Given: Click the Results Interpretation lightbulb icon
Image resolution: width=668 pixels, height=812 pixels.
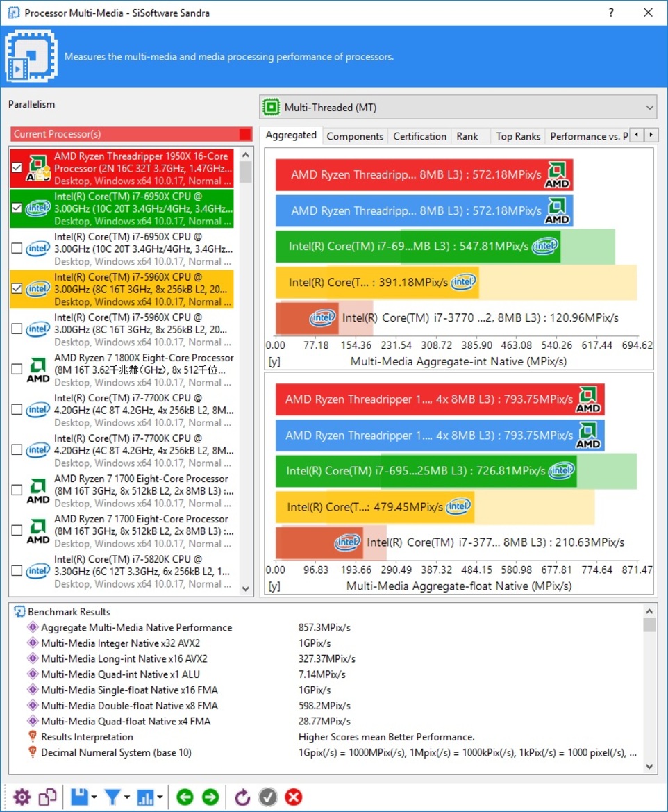Looking at the screenshot, I should (33, 736).
